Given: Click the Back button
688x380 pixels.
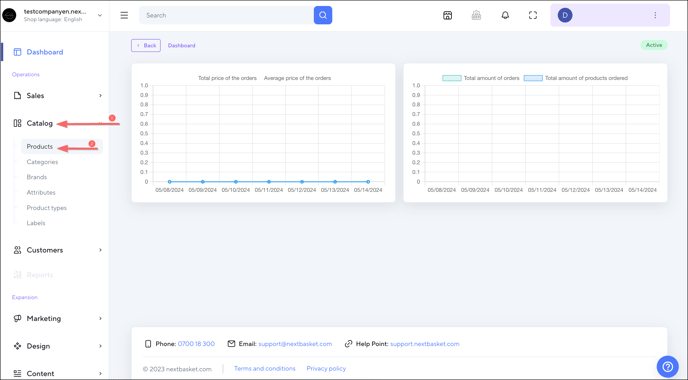Looking at the screenshot, I should (146, 45).
